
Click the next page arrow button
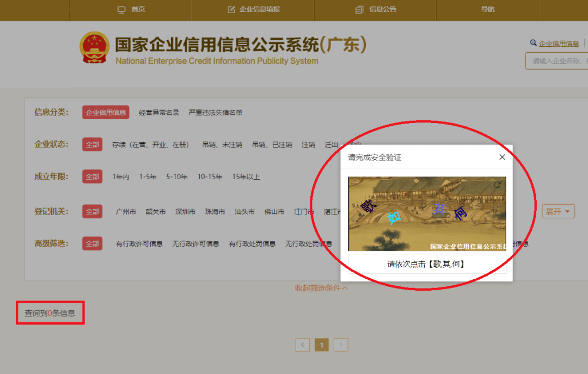click(341, 345)
